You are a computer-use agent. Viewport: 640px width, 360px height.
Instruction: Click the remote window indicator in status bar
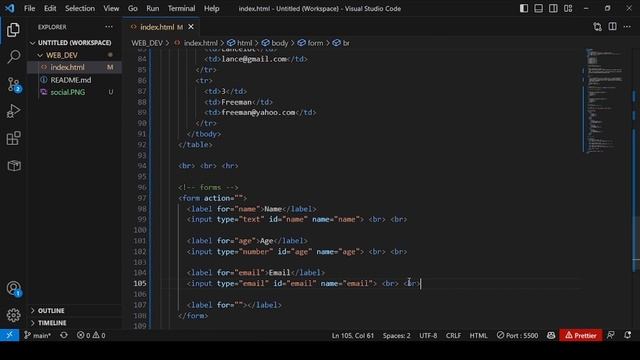(9, 335)
